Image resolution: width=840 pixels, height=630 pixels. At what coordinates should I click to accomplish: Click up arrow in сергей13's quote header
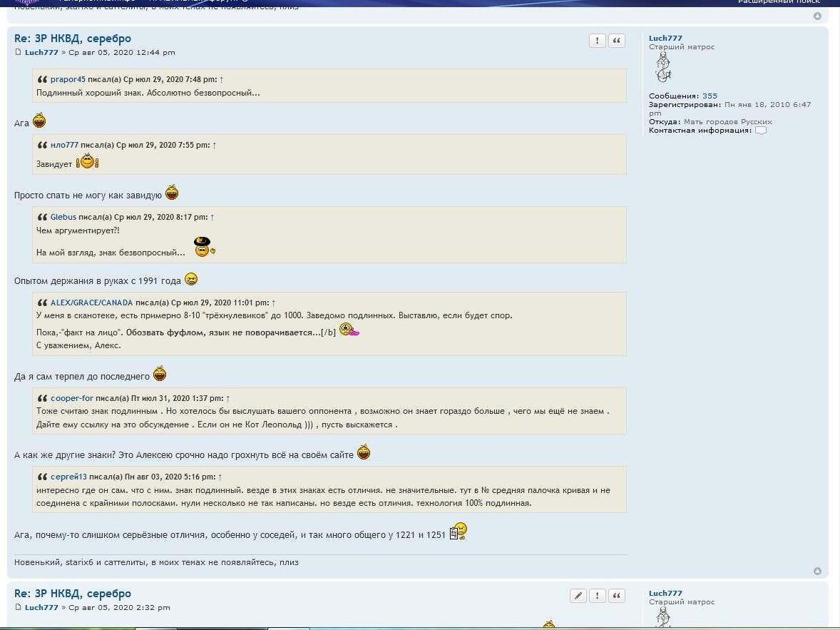pos(220,477)
